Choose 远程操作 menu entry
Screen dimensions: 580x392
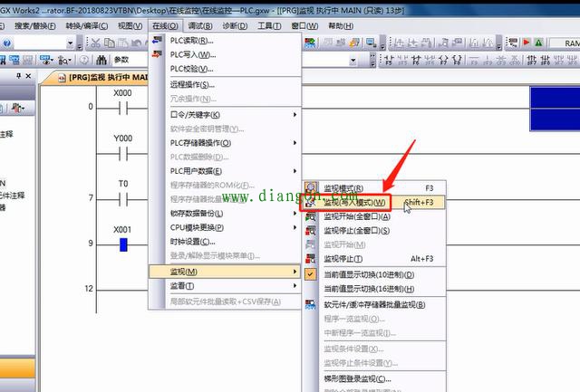225,84
